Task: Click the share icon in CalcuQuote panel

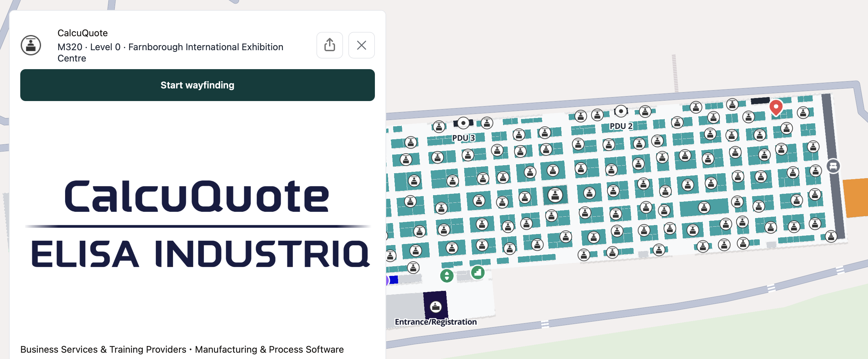Action: 329,45
